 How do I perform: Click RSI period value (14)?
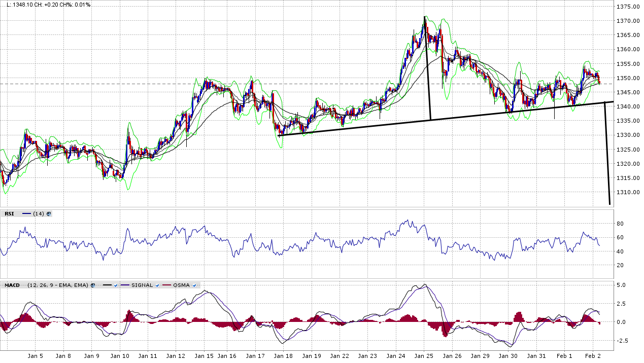[x=38, y=214]
